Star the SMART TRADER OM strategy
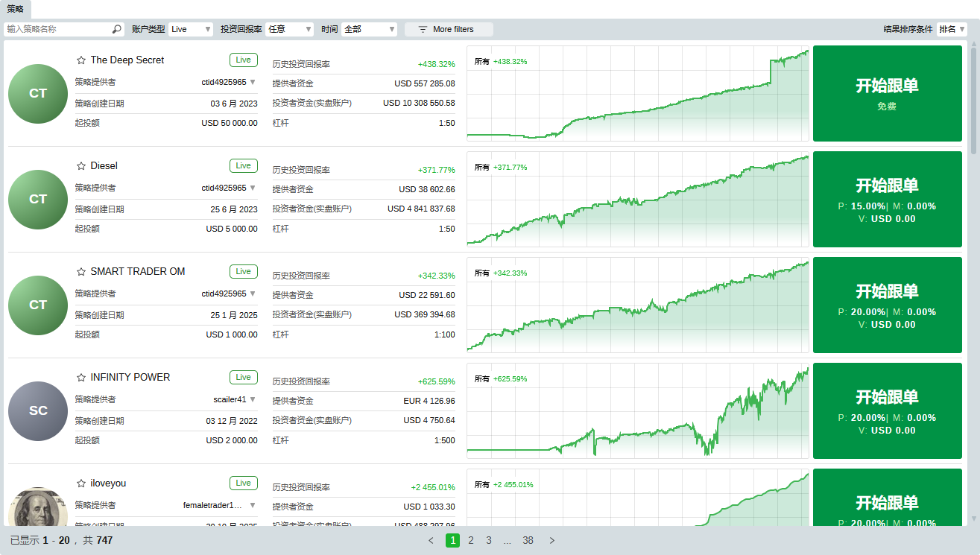This screenshot has height=555, width=980. click(x=81, y=272)
